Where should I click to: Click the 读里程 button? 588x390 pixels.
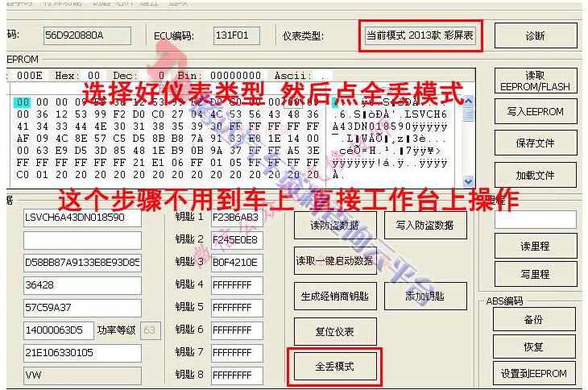[x=536, y=246]
